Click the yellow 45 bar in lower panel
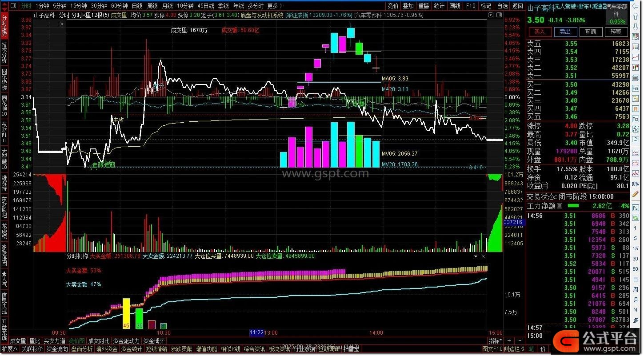The image size is (644, 356). tap(126, 314)
